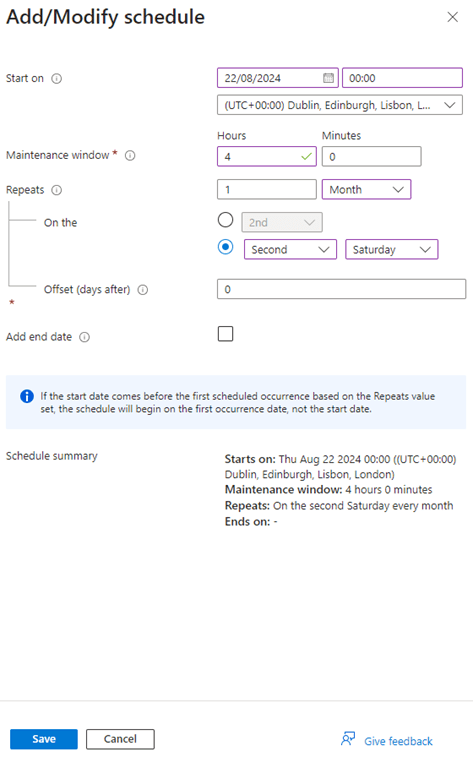Click the Save button
The height and width of the screenshot is (768, 473).
point(44,739)
